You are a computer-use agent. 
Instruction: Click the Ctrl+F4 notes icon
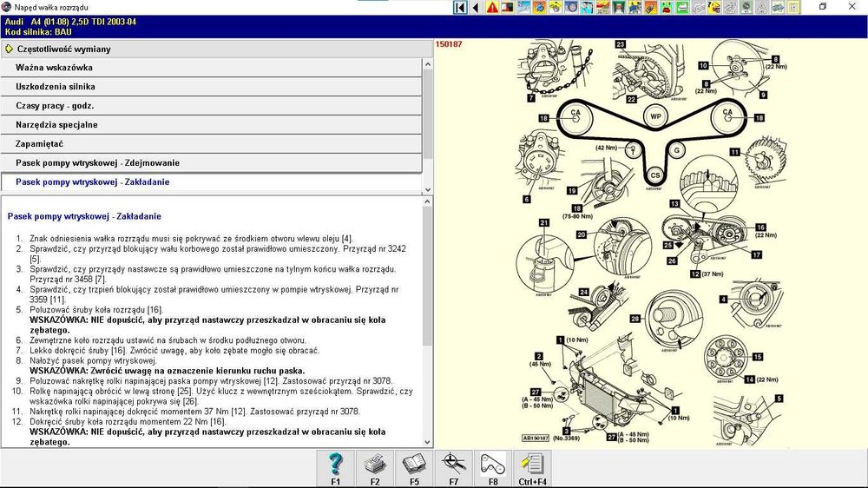tap(533, 468)
